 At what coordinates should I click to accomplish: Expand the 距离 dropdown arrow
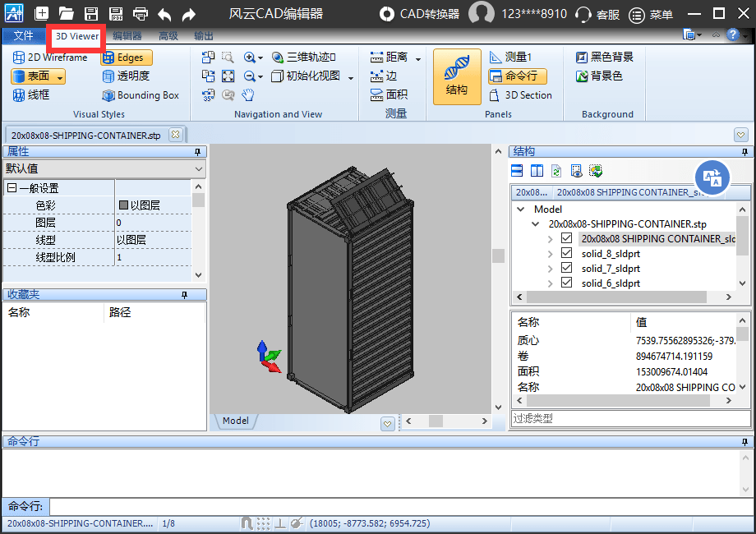coord(418,58)
